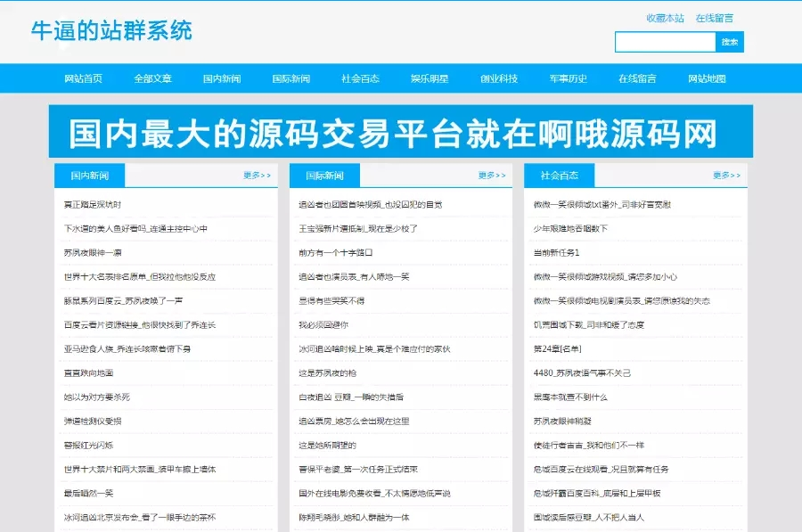Select 娱乐明星 in the navigation bar

tap(430, 78)
